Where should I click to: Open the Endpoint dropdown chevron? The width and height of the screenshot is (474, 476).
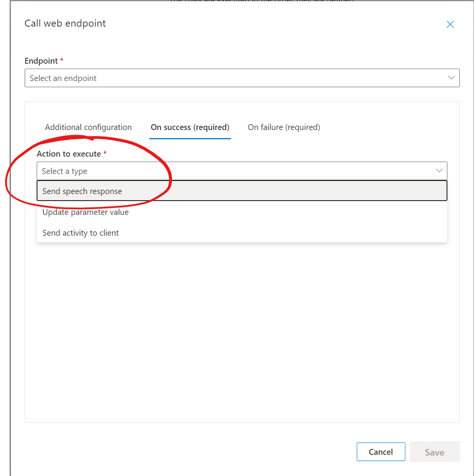coord(451,78)
